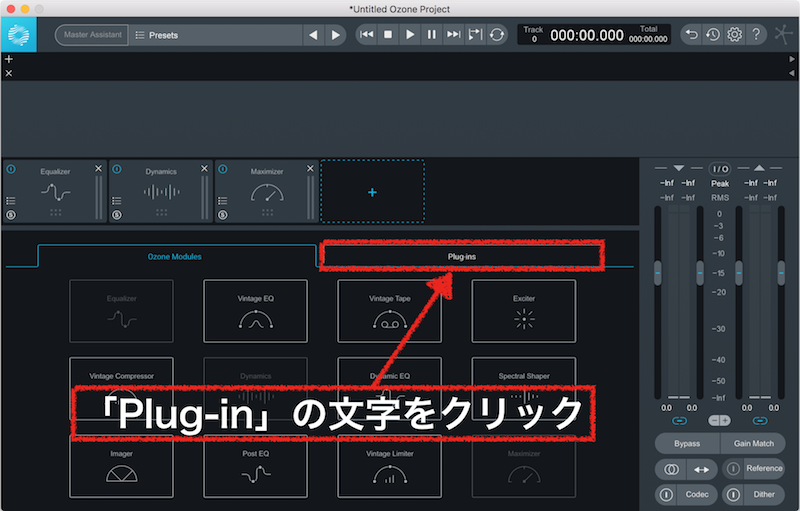The width and height of the screenshot is (800, 511).
Task: Open the settings gear
Action: [734, 34]
